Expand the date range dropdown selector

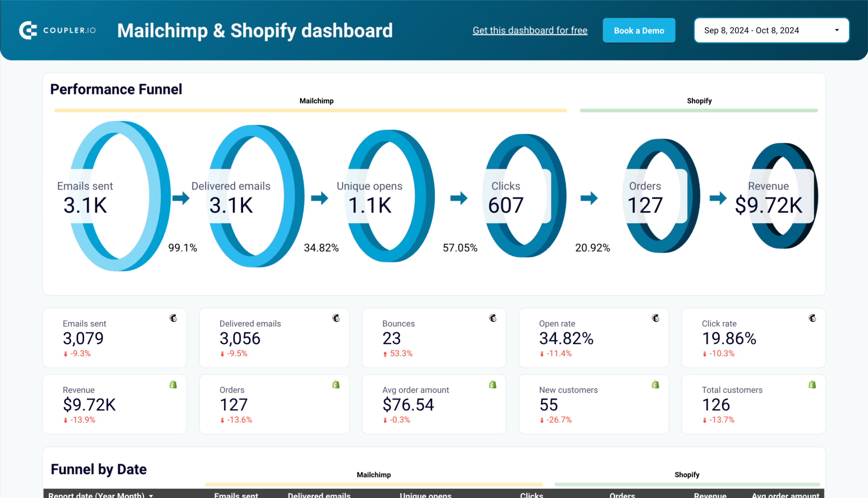click(x=838, y=31)
